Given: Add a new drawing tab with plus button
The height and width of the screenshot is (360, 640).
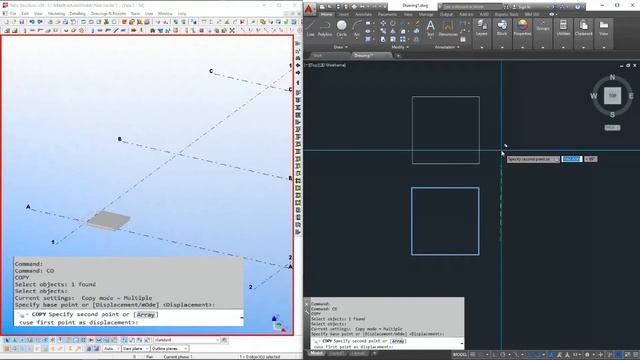Looking at the screenshot, I should click(398, 56).
